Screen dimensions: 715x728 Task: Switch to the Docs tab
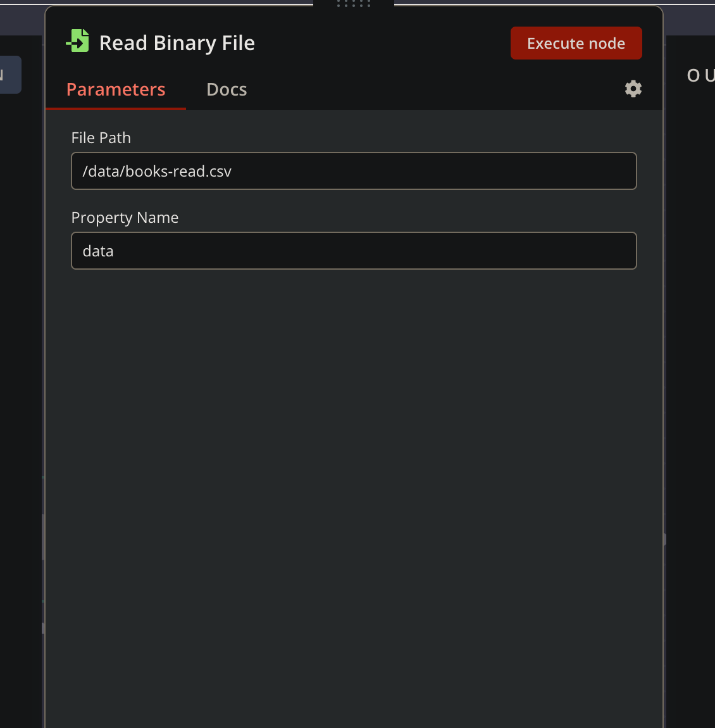click(226, 89)
